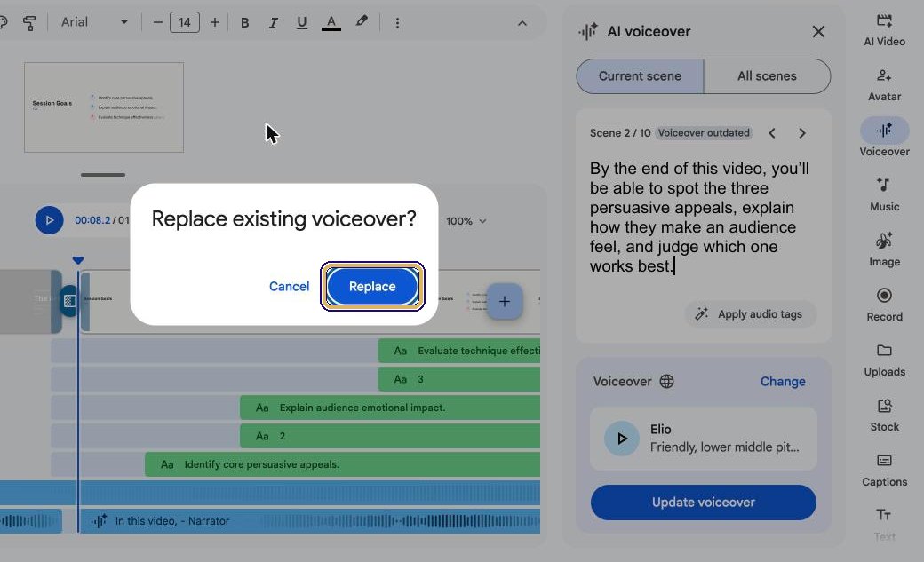Open Image sidebar tool
924x562 pixels.
click(x=884, y=249)
